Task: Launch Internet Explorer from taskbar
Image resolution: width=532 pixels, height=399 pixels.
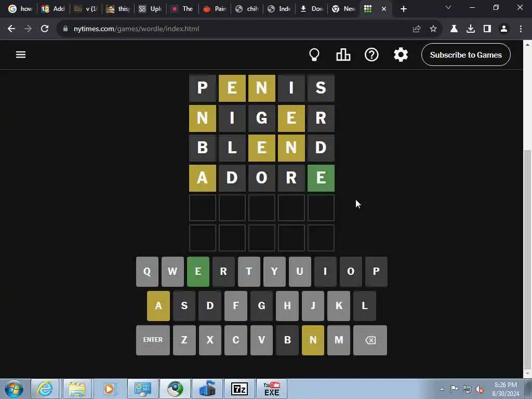Action: pos(45,389)
